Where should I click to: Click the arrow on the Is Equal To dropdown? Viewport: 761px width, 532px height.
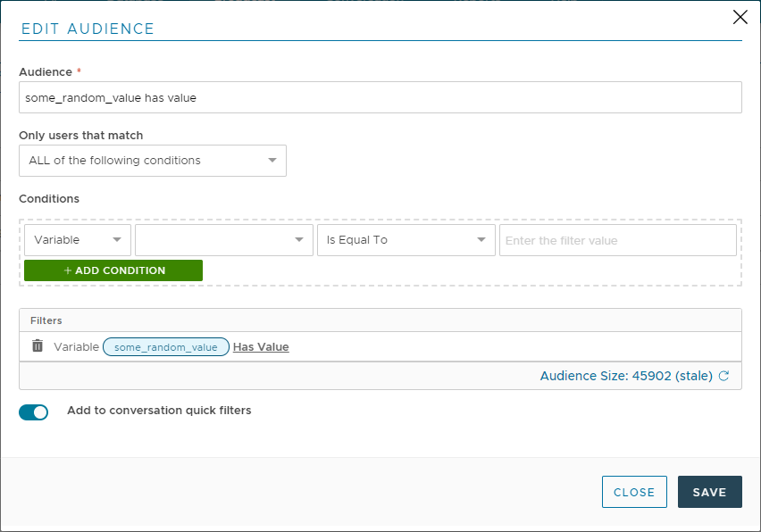tap(481, 240)
